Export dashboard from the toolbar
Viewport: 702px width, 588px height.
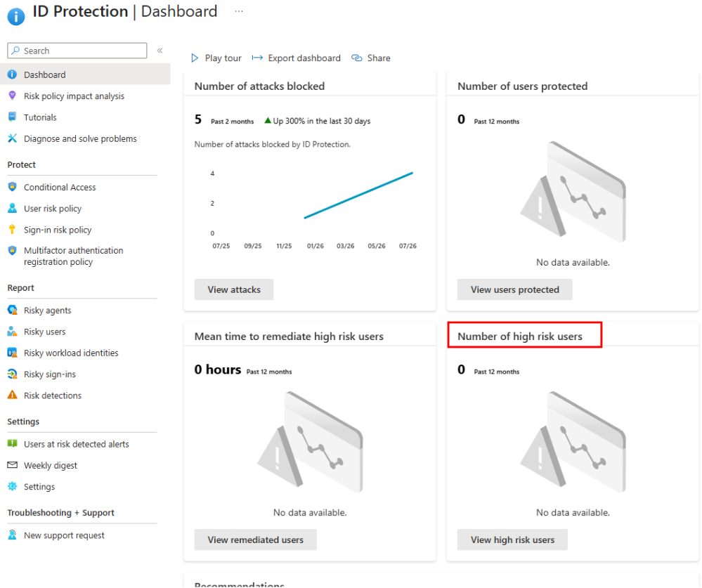[296, 58]
